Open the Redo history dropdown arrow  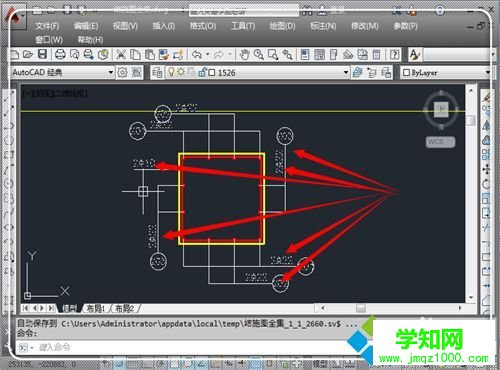click(x=230, y=54)
